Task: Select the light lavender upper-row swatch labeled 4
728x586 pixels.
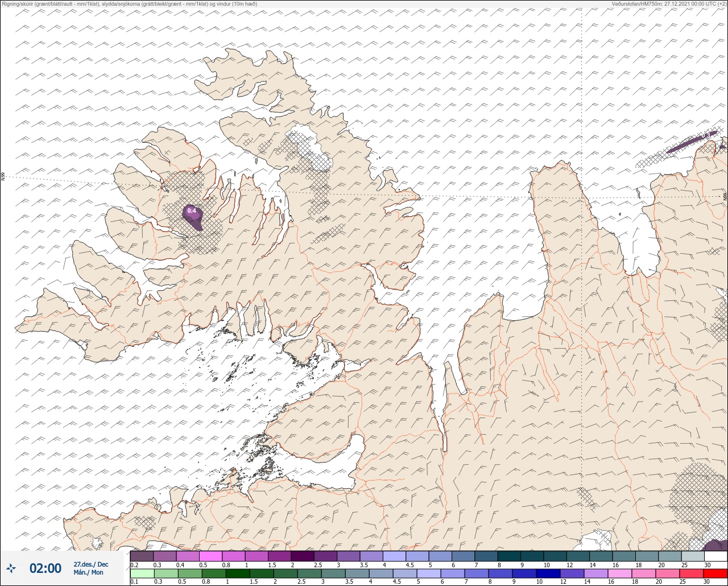Action: [394, 556]
